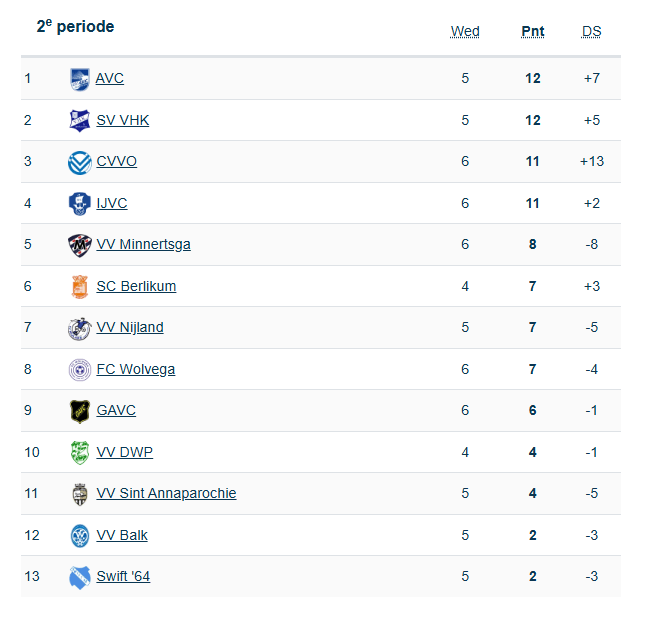This screenshot has height=617, width=654.
Task: Sort by the Pnt column header
Action: [x=533, y=31]
